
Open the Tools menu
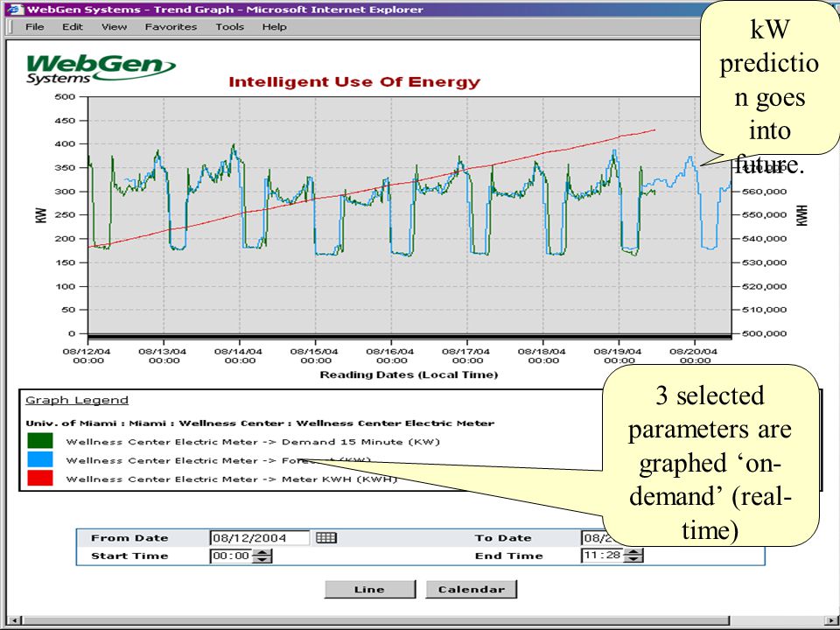(230, 27)
